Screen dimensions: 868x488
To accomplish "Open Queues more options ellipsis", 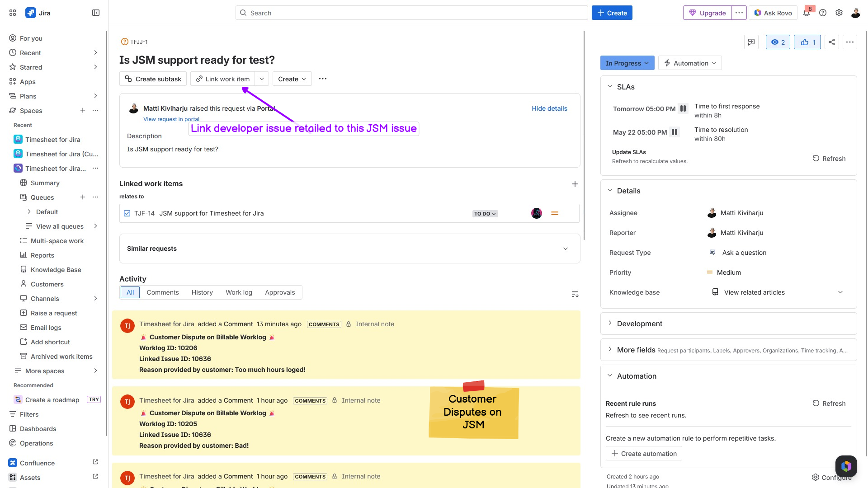I will 95,197.
